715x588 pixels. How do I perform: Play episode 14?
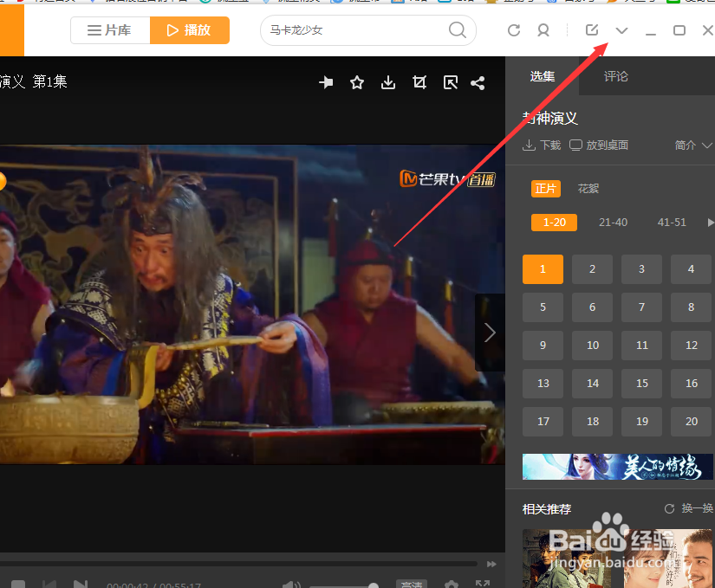(592, 384)
